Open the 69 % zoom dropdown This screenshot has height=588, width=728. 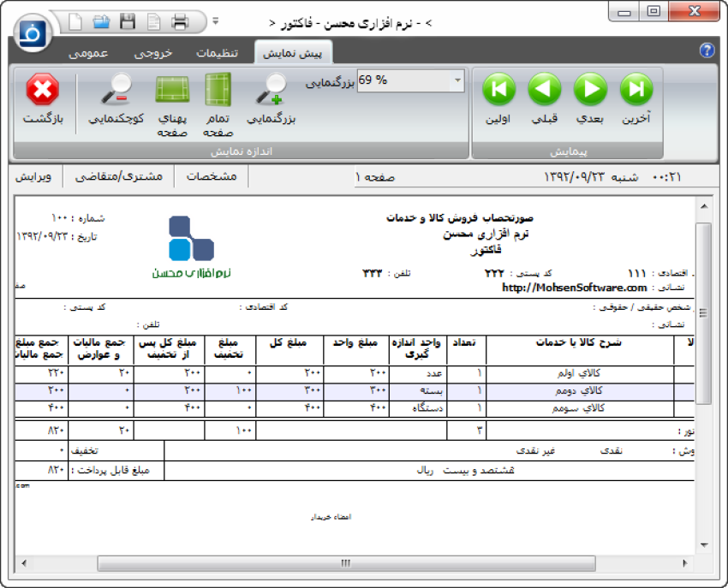pyautogui.click(x=458, y=80)
